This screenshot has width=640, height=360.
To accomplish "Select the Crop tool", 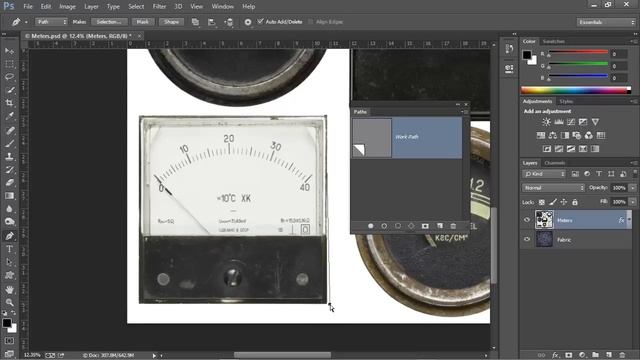I will click(x=9, y=103).
